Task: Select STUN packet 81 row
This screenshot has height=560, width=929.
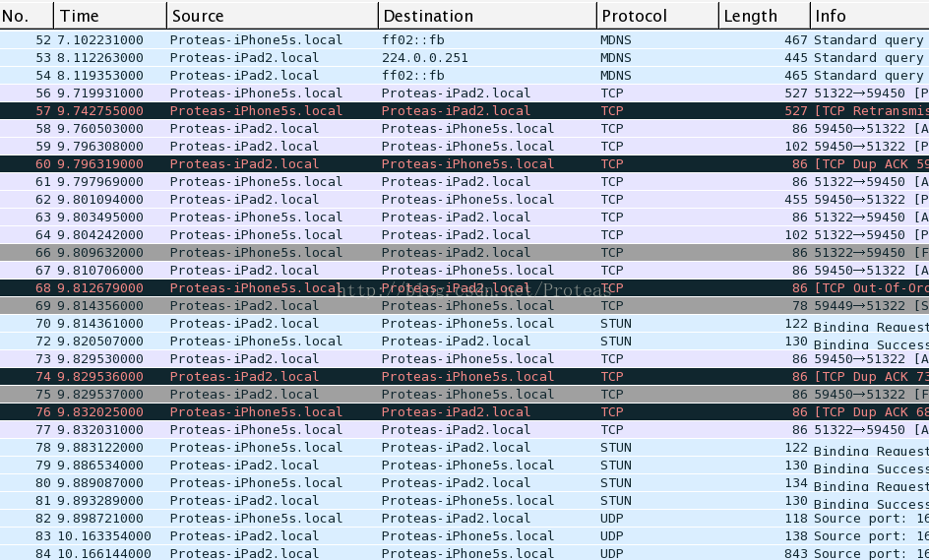Action: tap(464, 501)
